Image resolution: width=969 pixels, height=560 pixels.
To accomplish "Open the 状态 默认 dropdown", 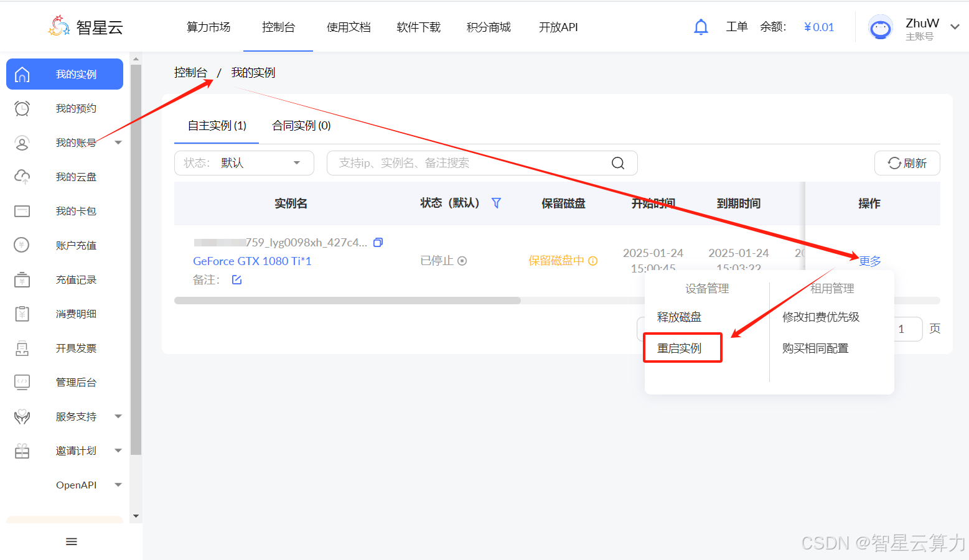I will click(244, 163).
